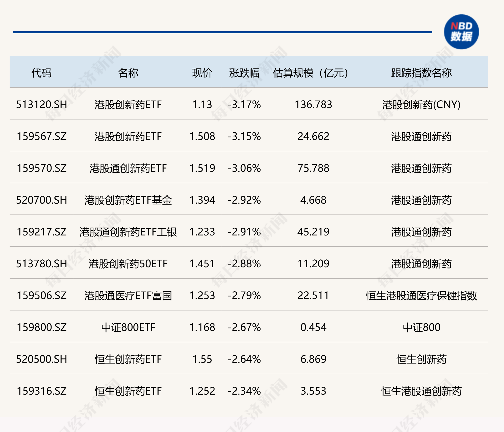Select code 159800.SZ
504x432 pixels.
point(42,327)
